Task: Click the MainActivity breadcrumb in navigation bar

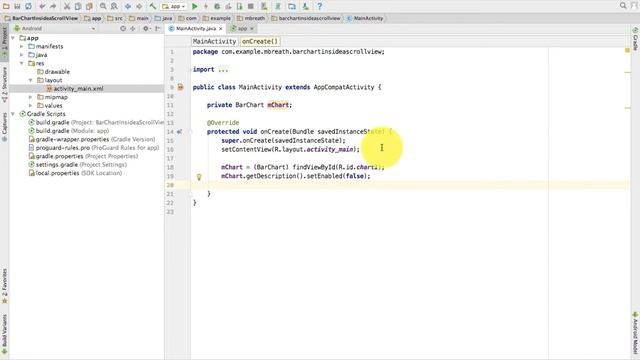Action: pyautogui.click(x=365, y=18)
